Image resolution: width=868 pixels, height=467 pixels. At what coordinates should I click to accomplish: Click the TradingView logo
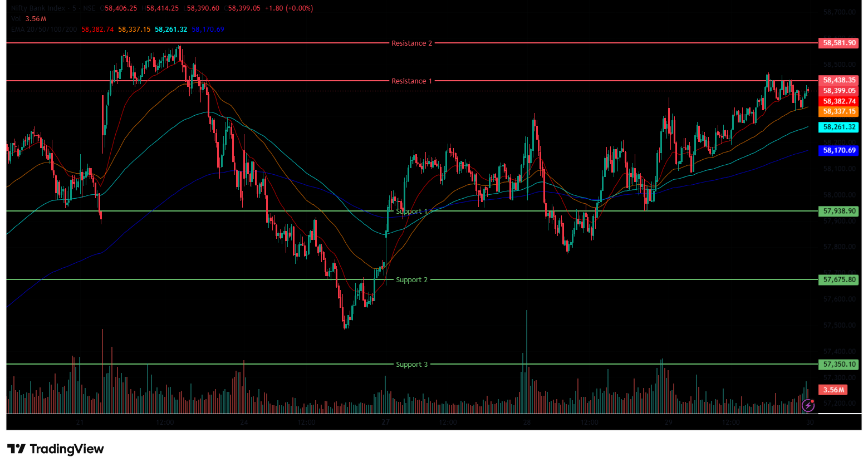[56, 449]
